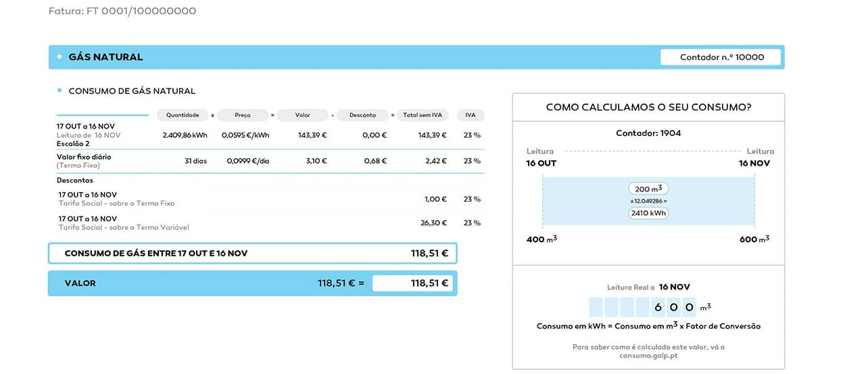Select the GÁS NATURAL section header
868x374 pixels.
point(416,57)
